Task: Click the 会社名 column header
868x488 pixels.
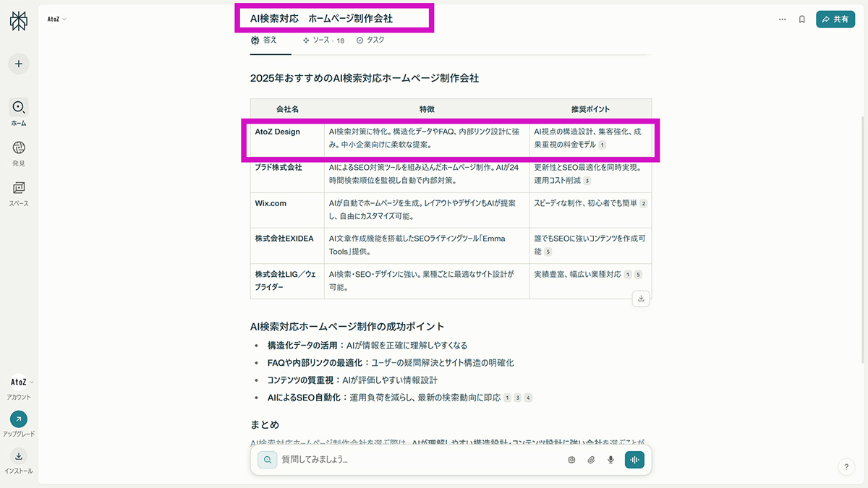Action: coord(287,109)
